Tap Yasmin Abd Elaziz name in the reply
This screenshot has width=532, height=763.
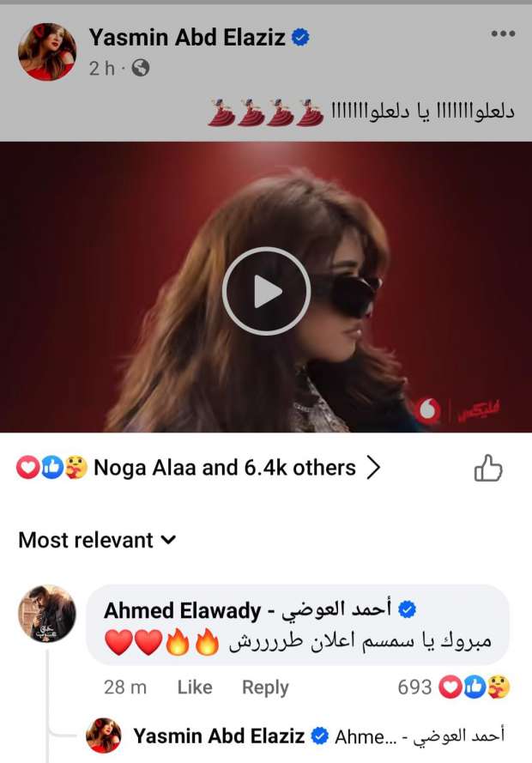click(x=219, y=736)
